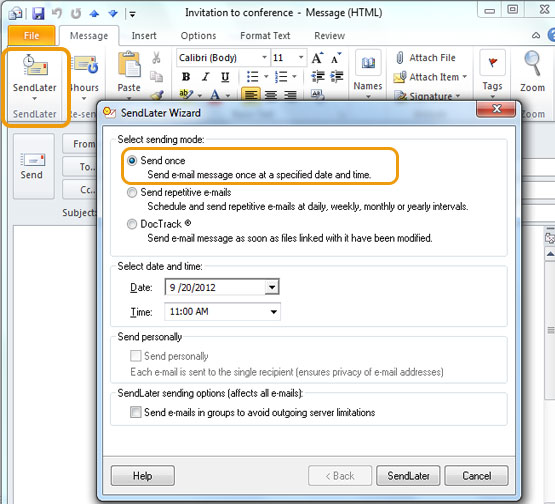Customize the Quick Access Toolbar dropdown
The width and height of the screenshot is (555, 504).
(x=132, y=14)
